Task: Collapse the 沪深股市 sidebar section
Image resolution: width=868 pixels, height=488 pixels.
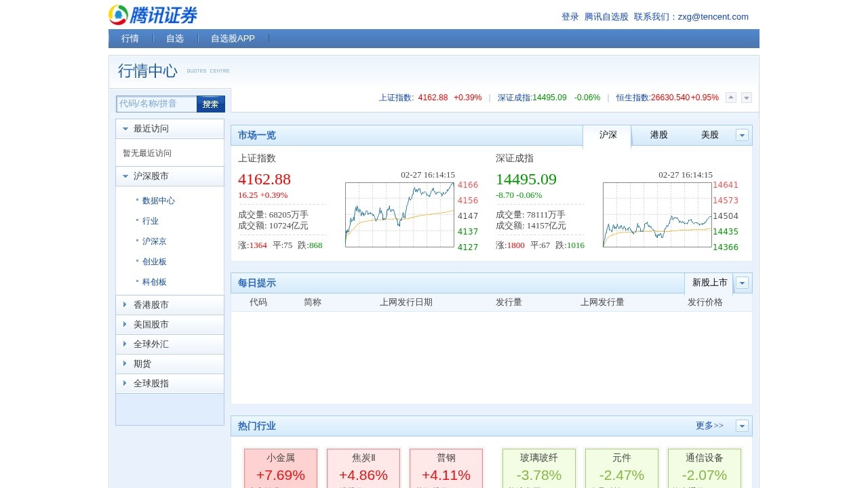Action: tap(170, 176)
